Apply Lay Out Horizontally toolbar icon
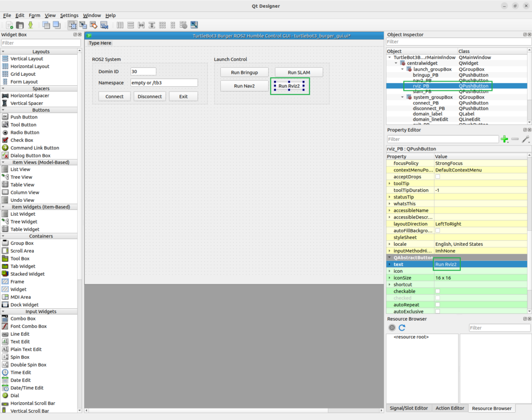Image resolution: width=532 pixels, height=420 pixels. pos(120,25)
